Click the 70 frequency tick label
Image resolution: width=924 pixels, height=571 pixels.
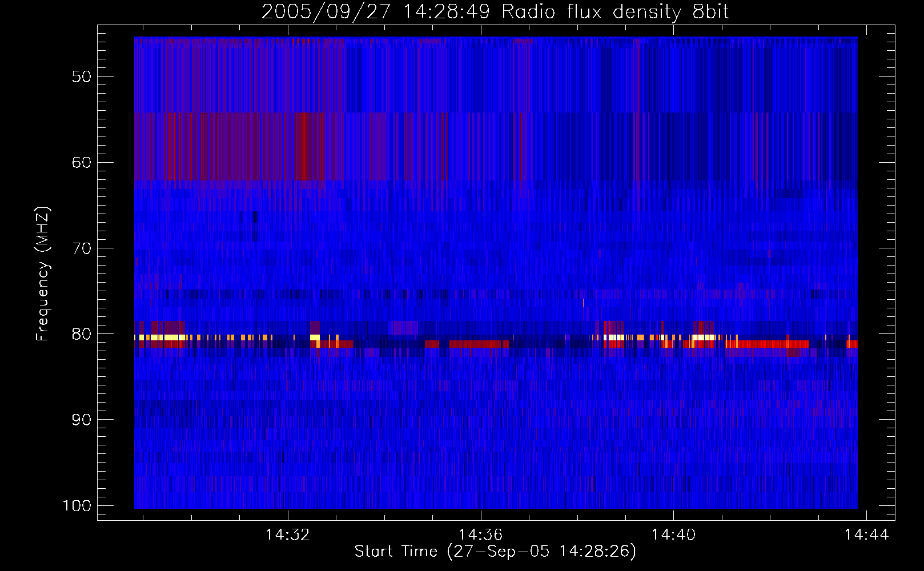pyautogui.click(x=81, y=248)
